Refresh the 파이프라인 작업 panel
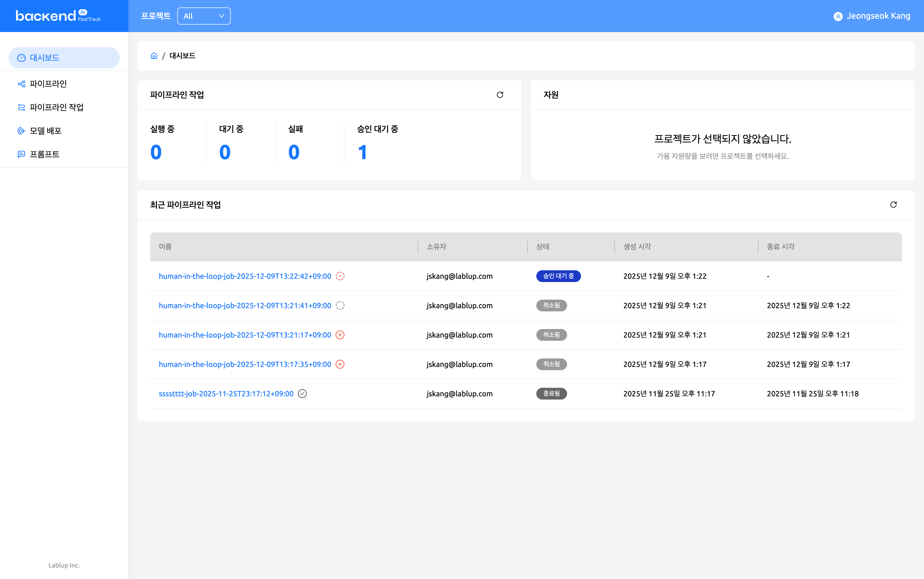Screen dimensions: 924x579 500,95
